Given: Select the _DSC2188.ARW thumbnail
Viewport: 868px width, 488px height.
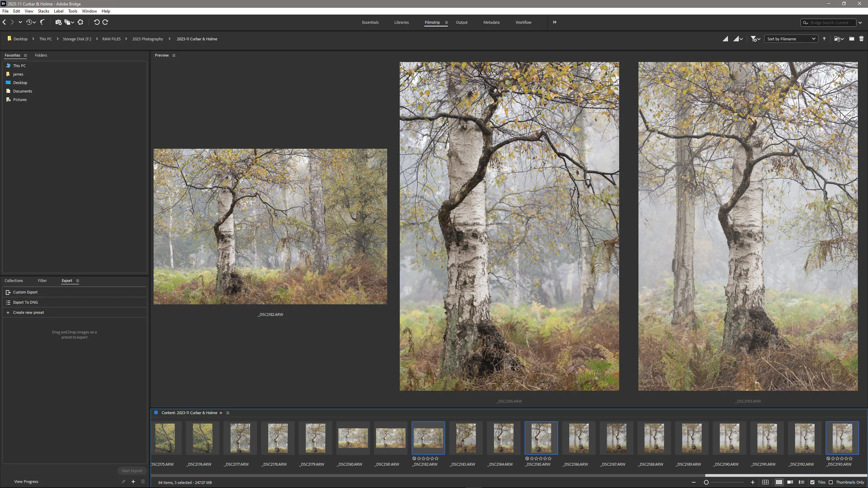Looking at the screenshot, I should (654, 438).
